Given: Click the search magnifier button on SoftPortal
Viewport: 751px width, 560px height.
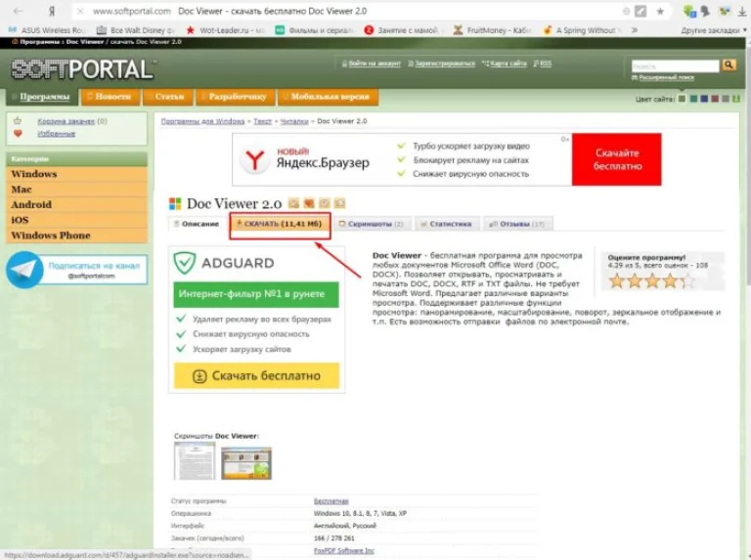Looking at the screenshot, I should click(729, 65).
